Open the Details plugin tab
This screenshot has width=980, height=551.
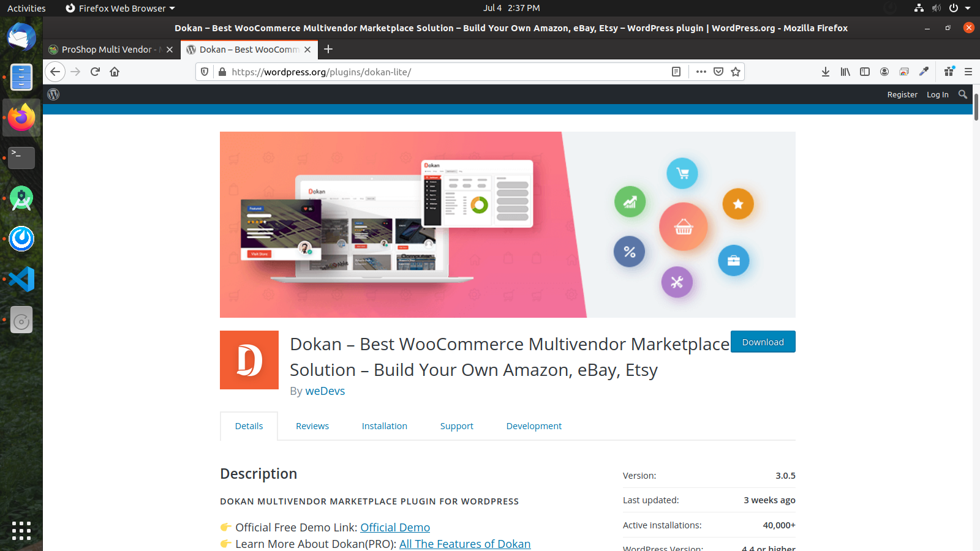249,426
